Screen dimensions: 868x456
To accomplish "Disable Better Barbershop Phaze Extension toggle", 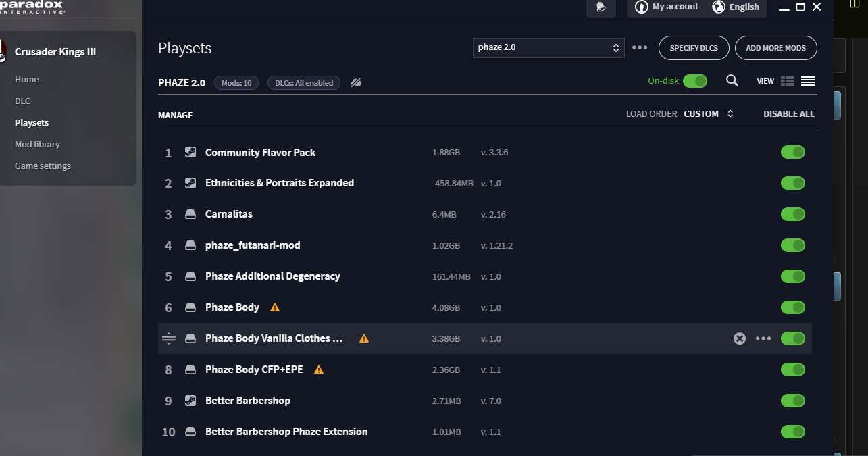I will tap(793, 432).
